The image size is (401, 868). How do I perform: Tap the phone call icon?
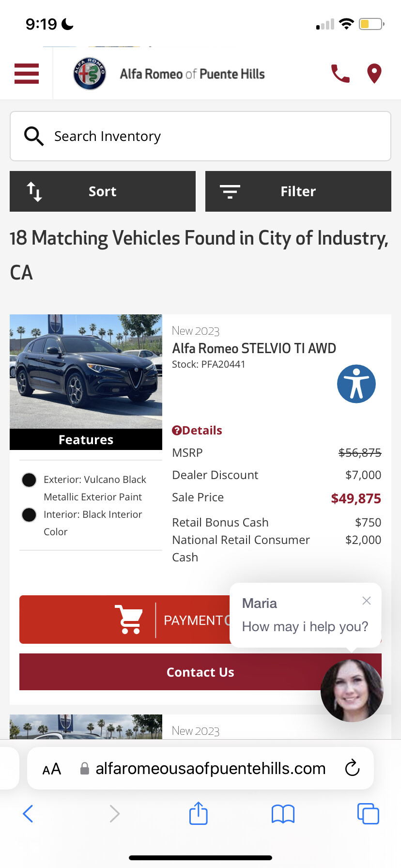tap(340, 74)
